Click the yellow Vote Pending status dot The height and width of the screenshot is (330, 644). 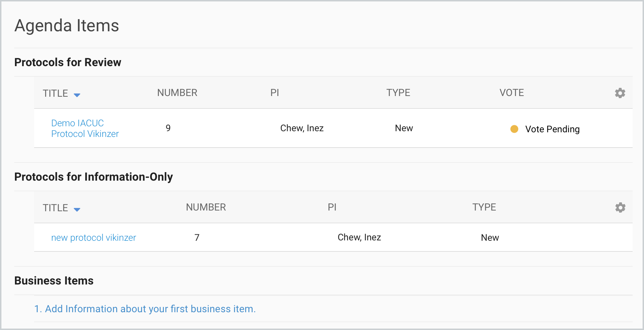pos(514,129)
